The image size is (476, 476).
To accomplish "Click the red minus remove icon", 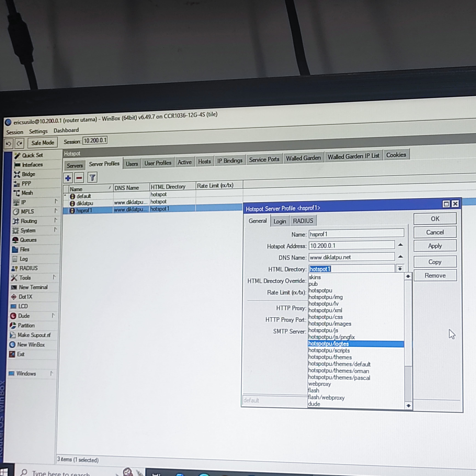I will 79,178.
